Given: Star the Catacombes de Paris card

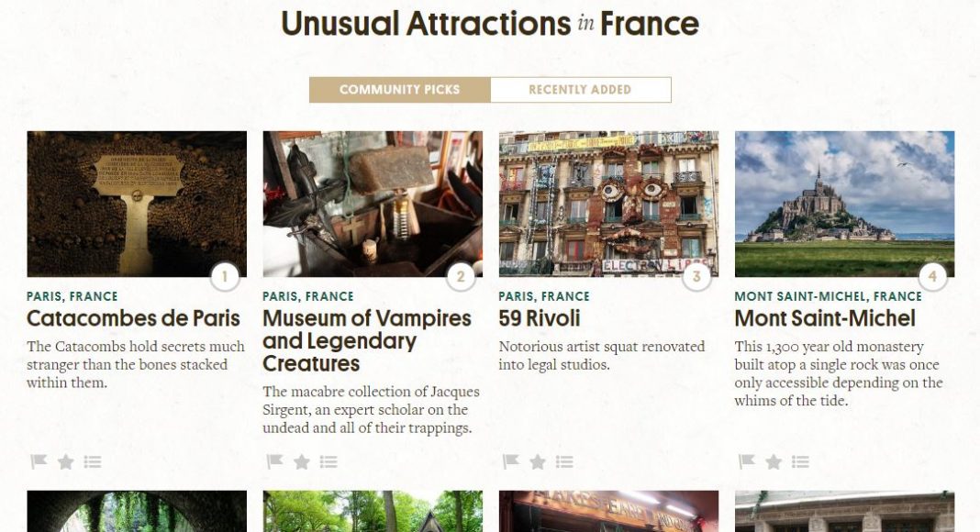Looking at the screenshot, I should pos(66,461).
